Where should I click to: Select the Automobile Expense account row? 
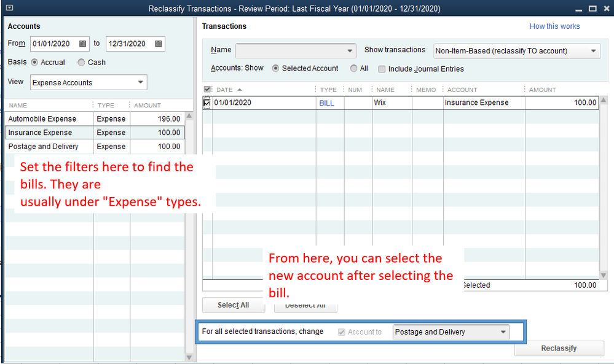coord(95,119)
